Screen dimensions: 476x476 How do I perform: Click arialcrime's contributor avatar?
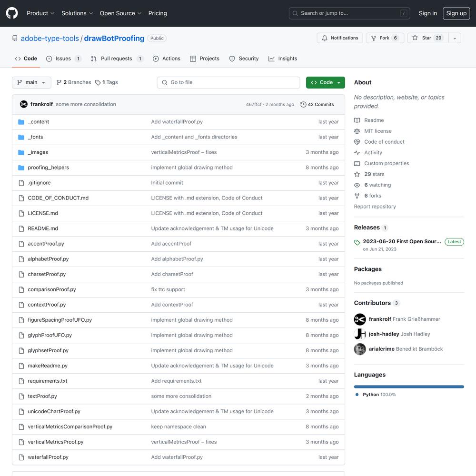pos(360,349)
